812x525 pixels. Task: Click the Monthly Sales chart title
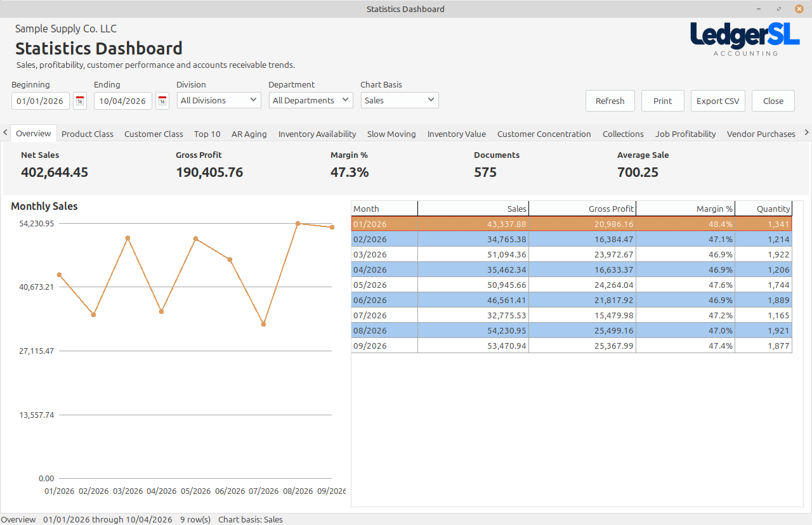point(44,206)
